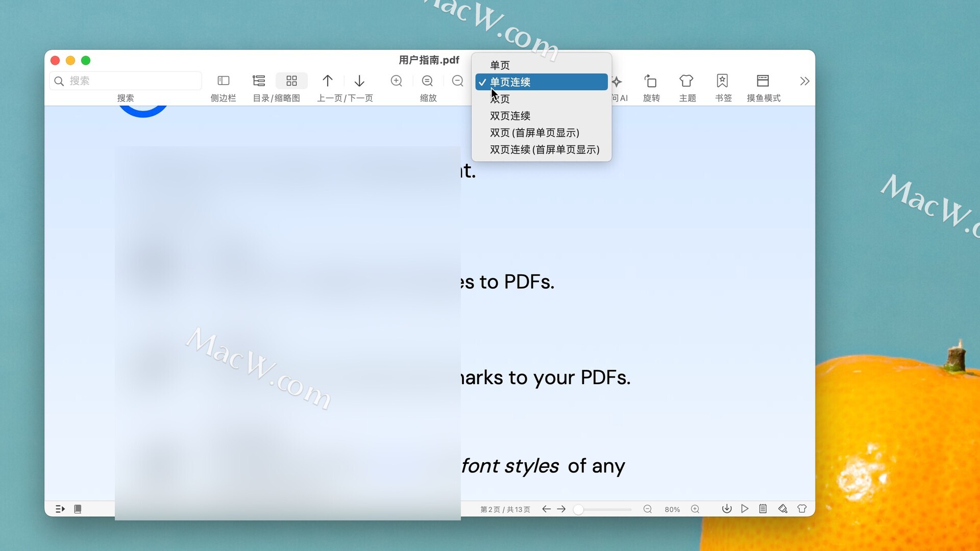
Task: Toggle the sidebar (侧边栏) icon
Action: click(223, 81)
